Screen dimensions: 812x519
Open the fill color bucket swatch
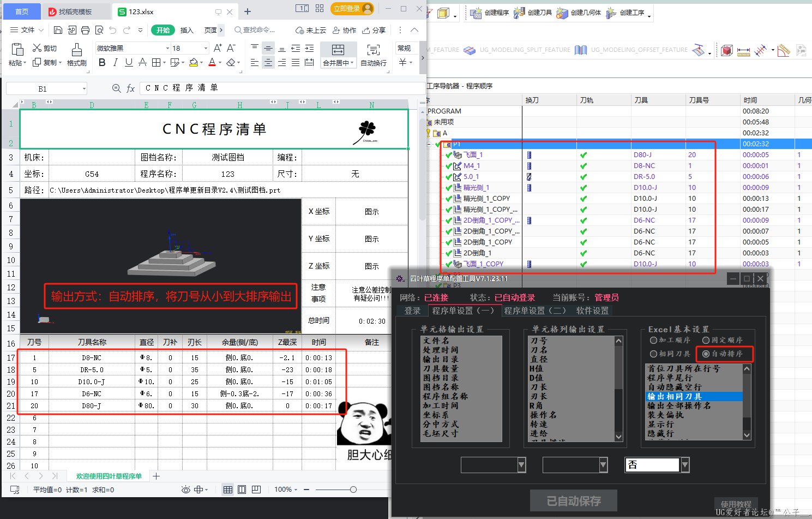tap(193, 63)
